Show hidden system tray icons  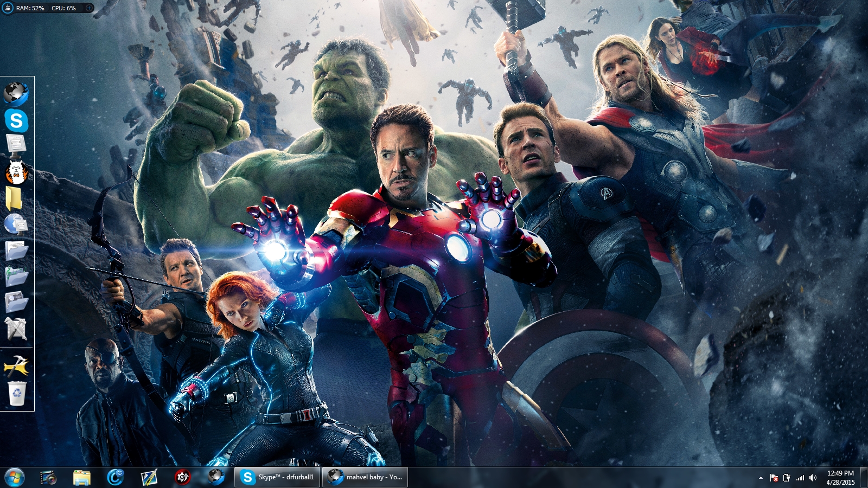pos(761,478)
